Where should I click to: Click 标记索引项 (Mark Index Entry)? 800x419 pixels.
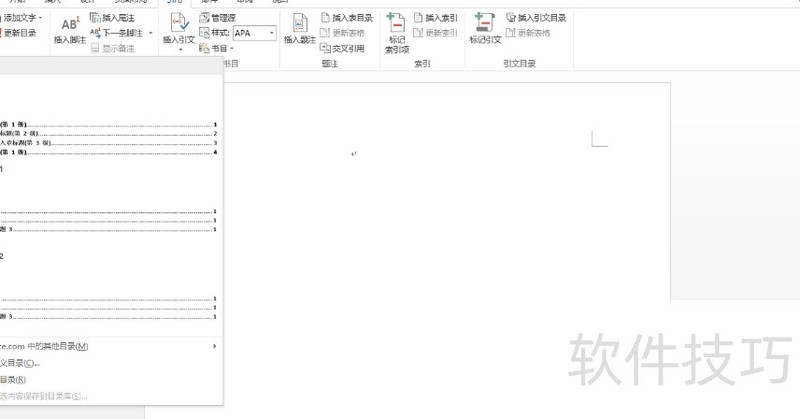pos(397,33)
